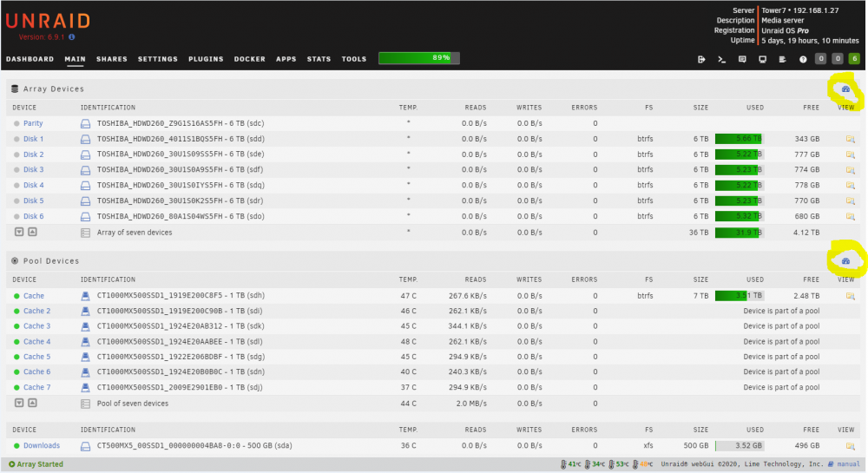Go to the SETTINGS tab
Screen dimensions: 868x473
(x=158, y=59)
